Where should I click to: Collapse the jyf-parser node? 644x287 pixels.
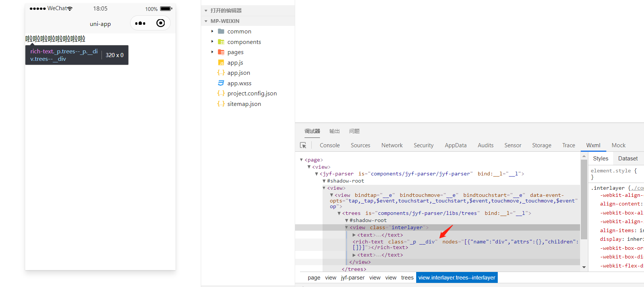[x=317, y=174]
